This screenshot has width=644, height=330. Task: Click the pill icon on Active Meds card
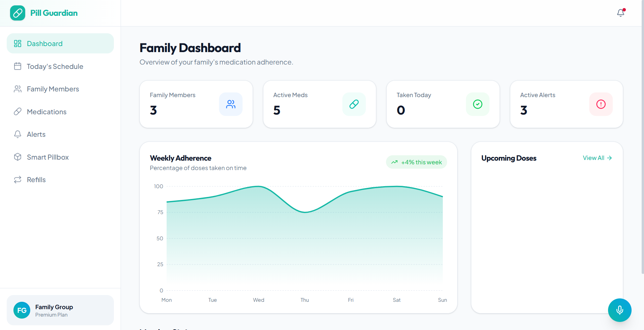tap(354, 104)
